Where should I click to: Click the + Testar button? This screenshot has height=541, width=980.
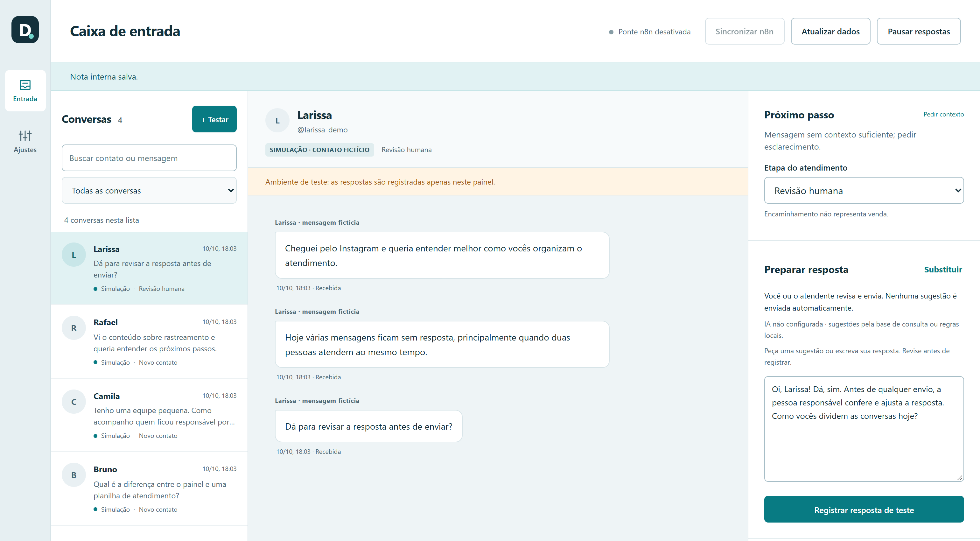tap(214, 119)
